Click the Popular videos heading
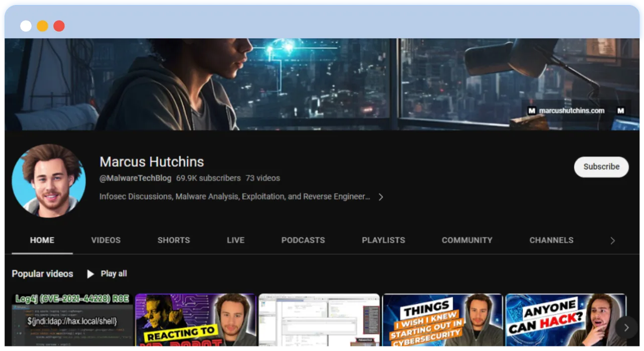644x351 pixels. tap(42, 274)
